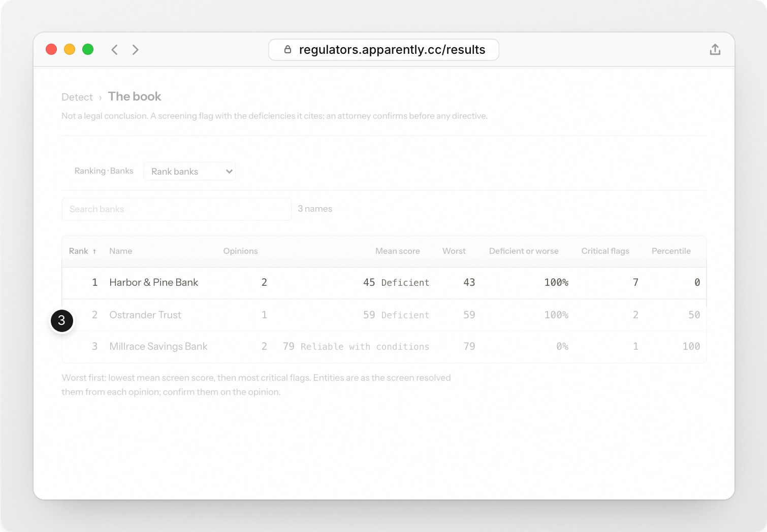Open the Rank banks dropdown

pos(189,172)
